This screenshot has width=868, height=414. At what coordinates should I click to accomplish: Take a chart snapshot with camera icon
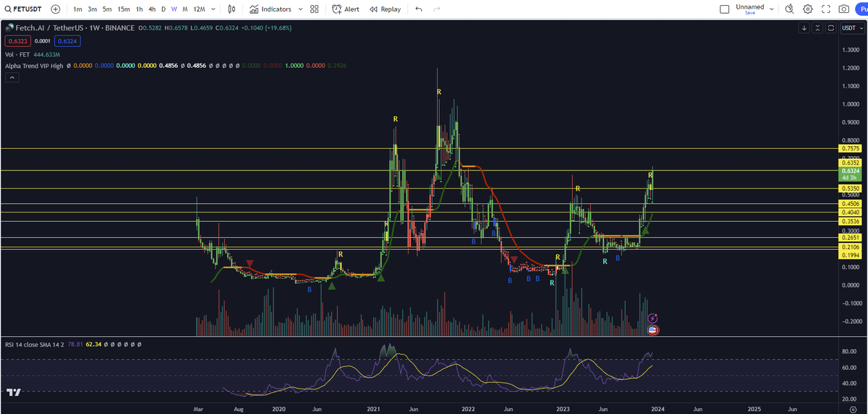844,9
